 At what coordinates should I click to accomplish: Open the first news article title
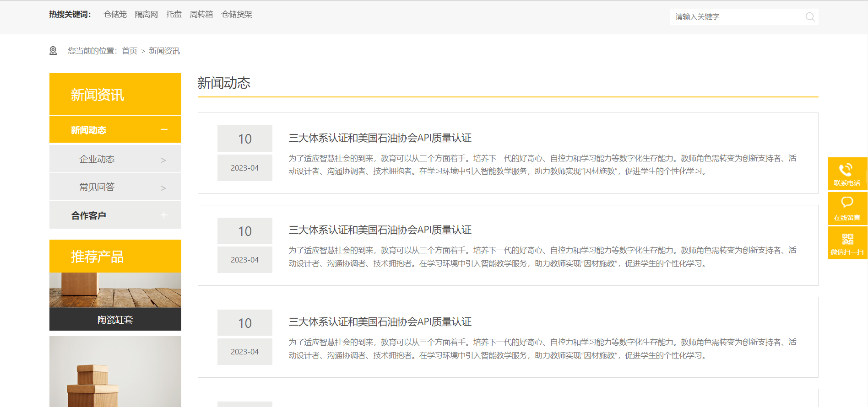380,138
